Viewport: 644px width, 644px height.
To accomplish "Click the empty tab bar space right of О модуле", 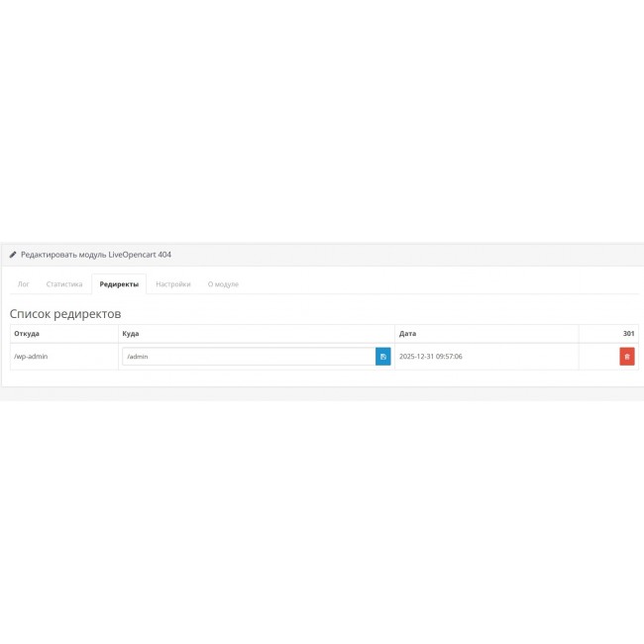I will pyautogui.click(x=436, y=284).
